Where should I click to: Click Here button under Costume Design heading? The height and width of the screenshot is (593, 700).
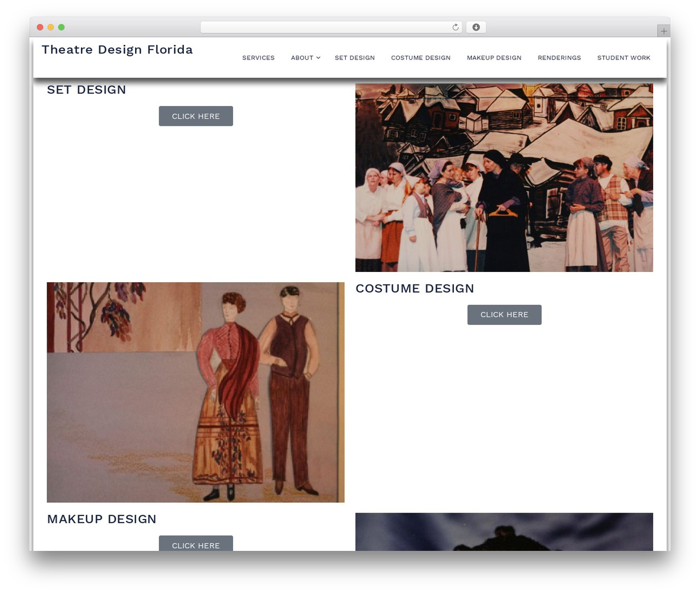504,315
